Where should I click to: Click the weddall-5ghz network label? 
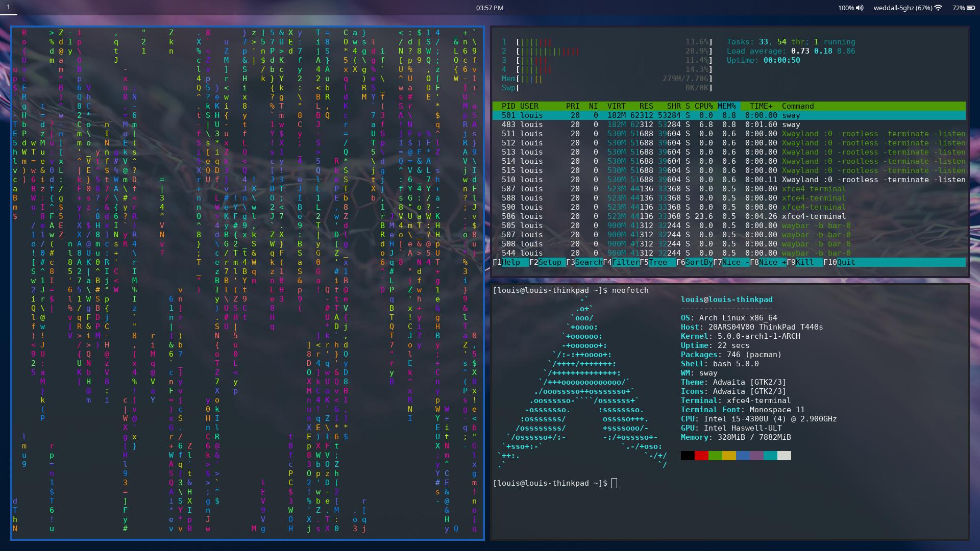click(903, 8)
